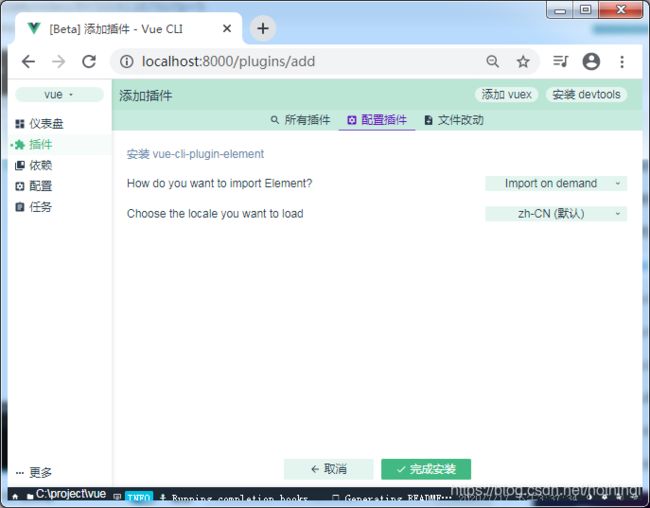Open the browser profile avatar icon
The height and width of the screenshot is (508, 650).
[591, 61]
